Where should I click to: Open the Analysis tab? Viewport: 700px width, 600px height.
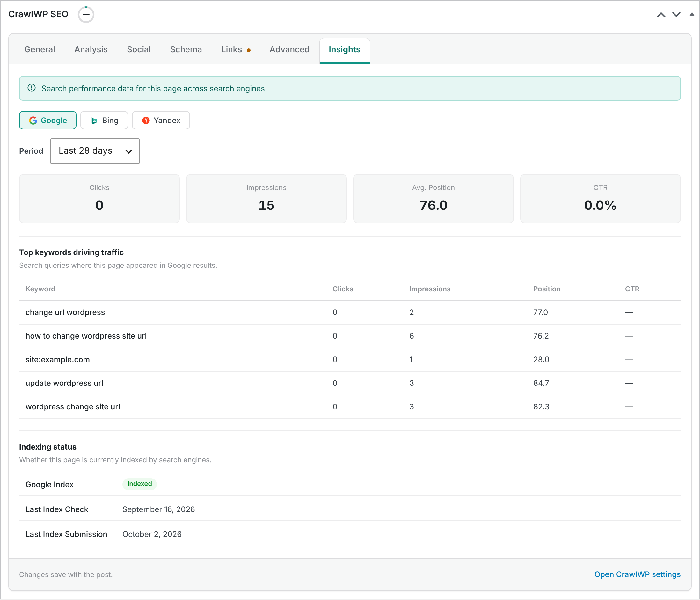click(91, 49)
